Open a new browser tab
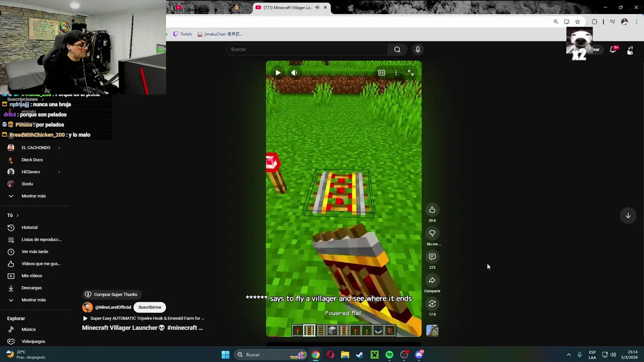Image resolution: width=644 pixels, height=362 pixels. [337, 8]
